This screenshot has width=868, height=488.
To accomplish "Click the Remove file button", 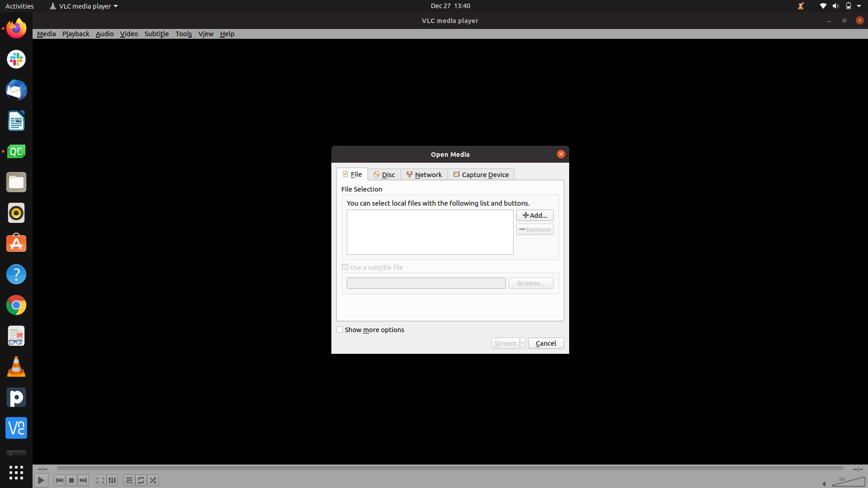I will [535, 230].
